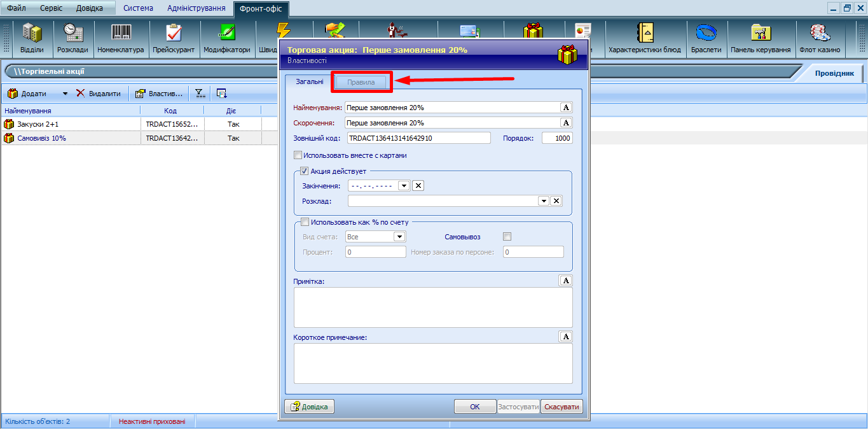Open the Розклад dropdown list
This screenshot has width=868, height=429.
click(x=544, y=201)
